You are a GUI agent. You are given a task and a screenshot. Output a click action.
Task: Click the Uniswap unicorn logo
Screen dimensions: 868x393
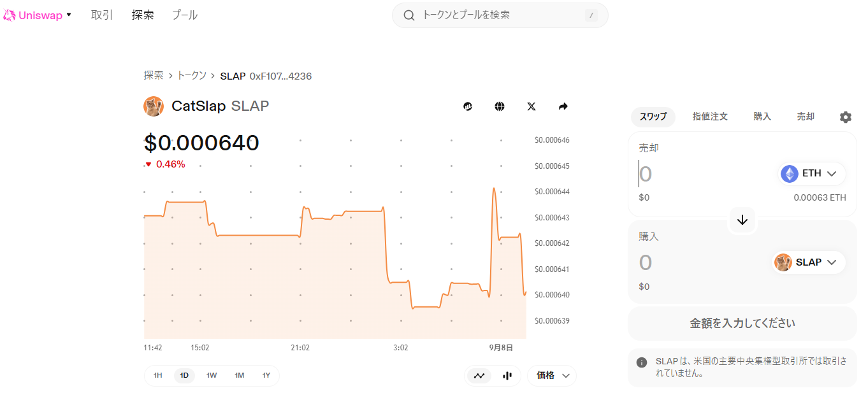pyautogui.click(x=10, y=15)
